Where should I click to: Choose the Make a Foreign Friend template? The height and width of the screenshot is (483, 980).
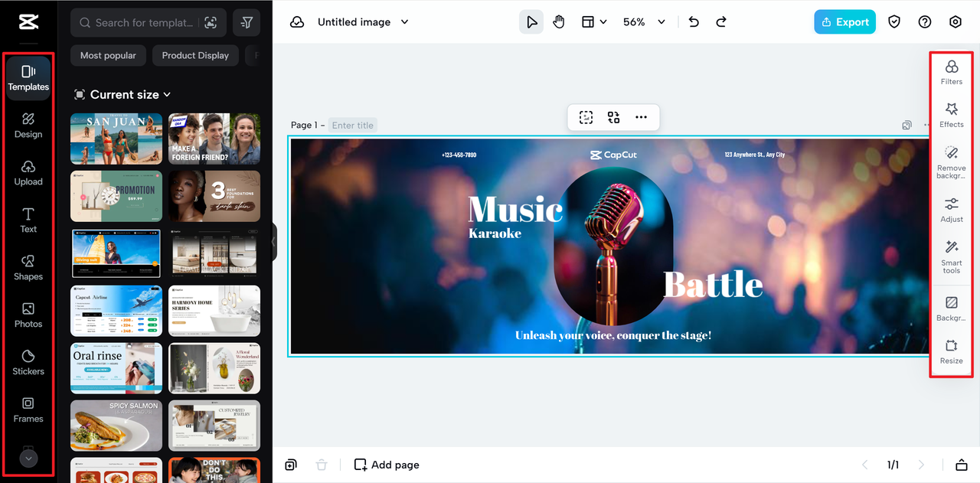click(x=214, y=139)
